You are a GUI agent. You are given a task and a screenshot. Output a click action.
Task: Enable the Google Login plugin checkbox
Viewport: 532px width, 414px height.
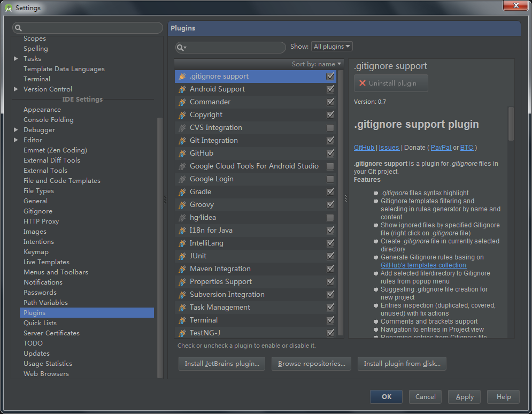pos(330,179)
